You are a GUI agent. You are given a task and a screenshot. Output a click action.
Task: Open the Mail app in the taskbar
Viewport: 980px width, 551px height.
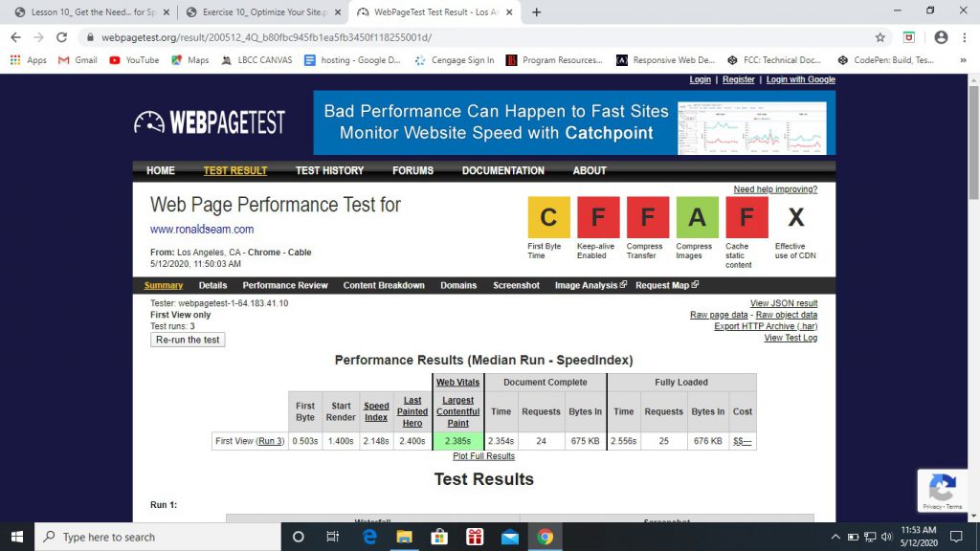(x=509, y=537)
